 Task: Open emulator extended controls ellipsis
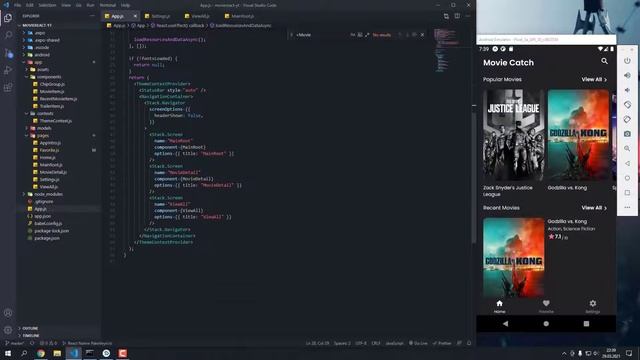coord(627,207)
